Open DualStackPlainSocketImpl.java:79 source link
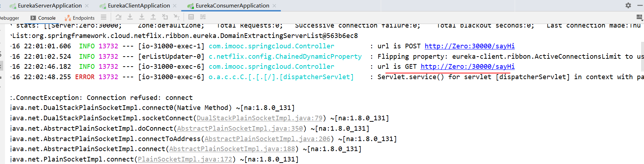 coord(260,118)
